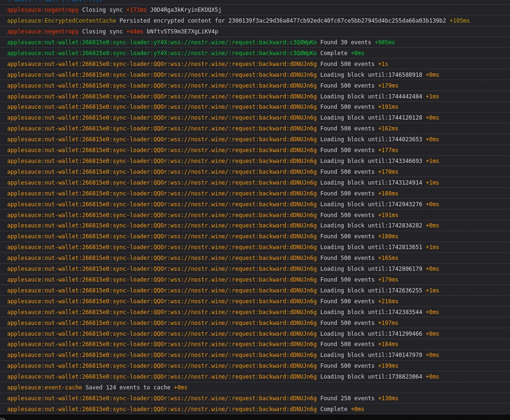Click the 'applesauce:event-cache' namespace label
Screen dimensions: 510x420
(45, 388)
